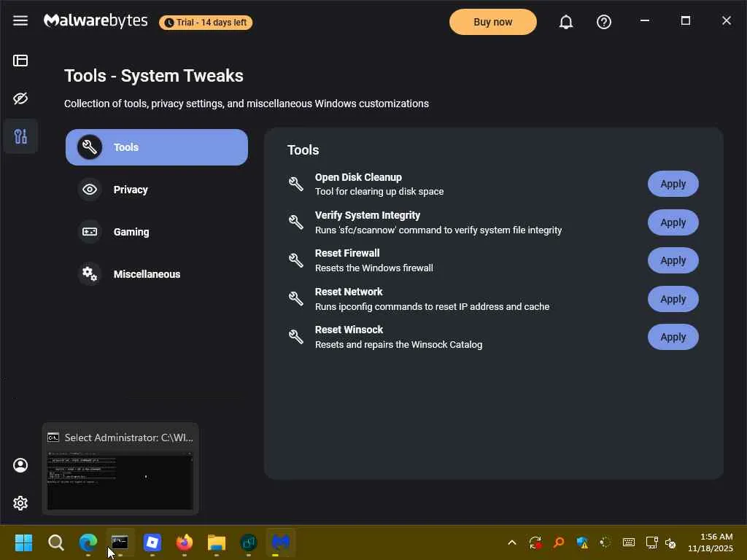Expand the hidden system tray icons
The image size is (747, 560).
click(x=512, y=542)
